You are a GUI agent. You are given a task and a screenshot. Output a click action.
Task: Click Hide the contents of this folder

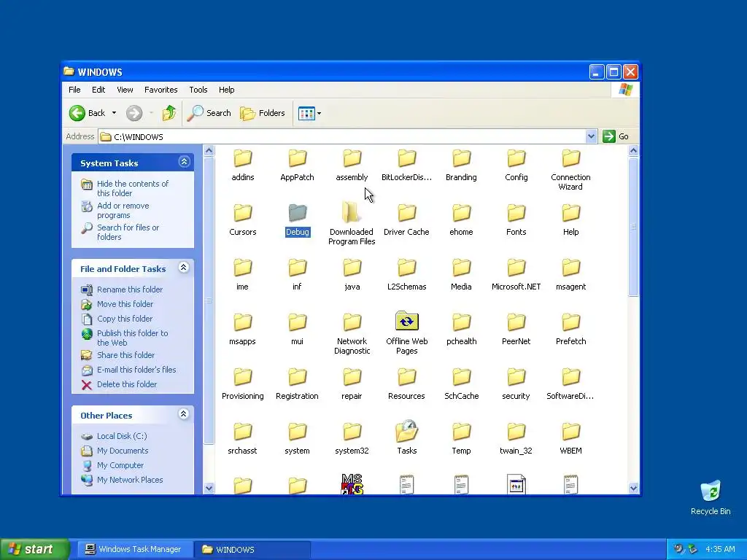coord(133,188)
